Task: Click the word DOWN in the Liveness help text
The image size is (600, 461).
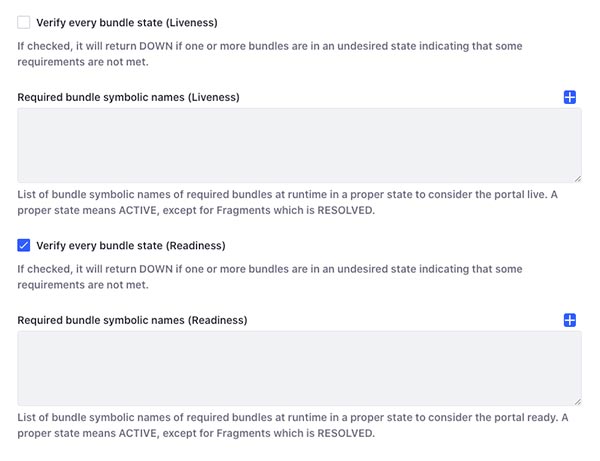Action: 156,46
